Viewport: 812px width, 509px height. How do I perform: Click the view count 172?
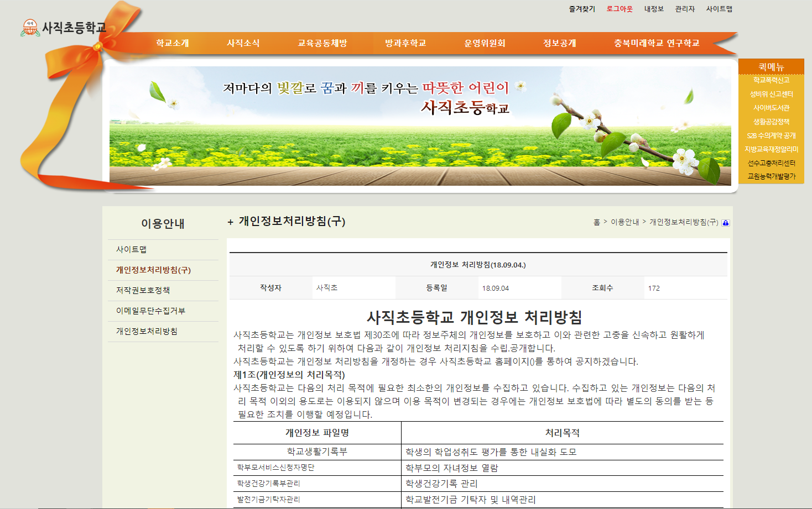pyautogui.click(x=654, y=288)
